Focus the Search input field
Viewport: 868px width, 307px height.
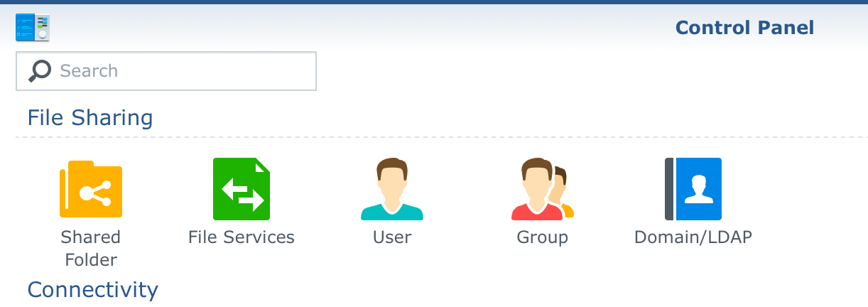[x=166, y=71]
